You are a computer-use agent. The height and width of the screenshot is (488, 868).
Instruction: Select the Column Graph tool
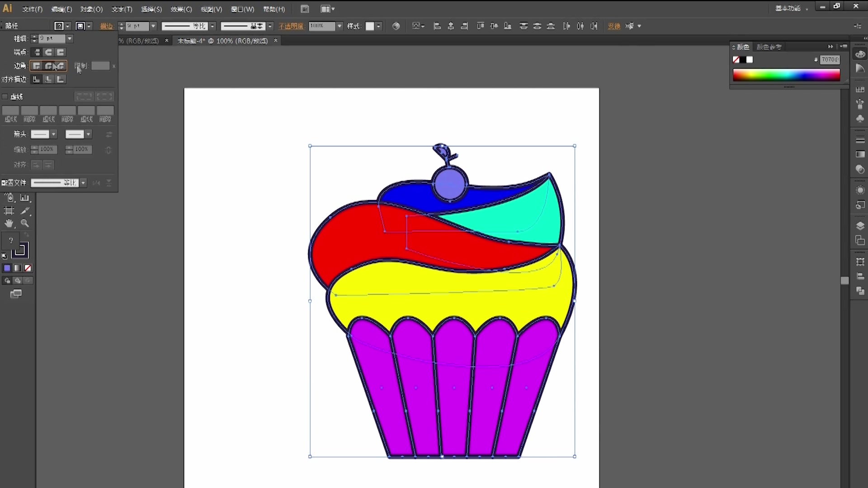(25, 198)
